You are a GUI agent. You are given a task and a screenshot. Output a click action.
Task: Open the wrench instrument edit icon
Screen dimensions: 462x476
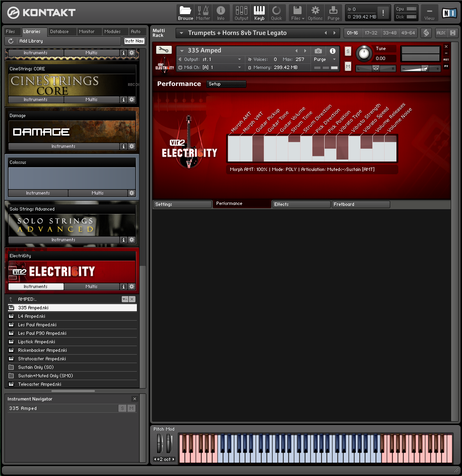(x=164, y=50)
